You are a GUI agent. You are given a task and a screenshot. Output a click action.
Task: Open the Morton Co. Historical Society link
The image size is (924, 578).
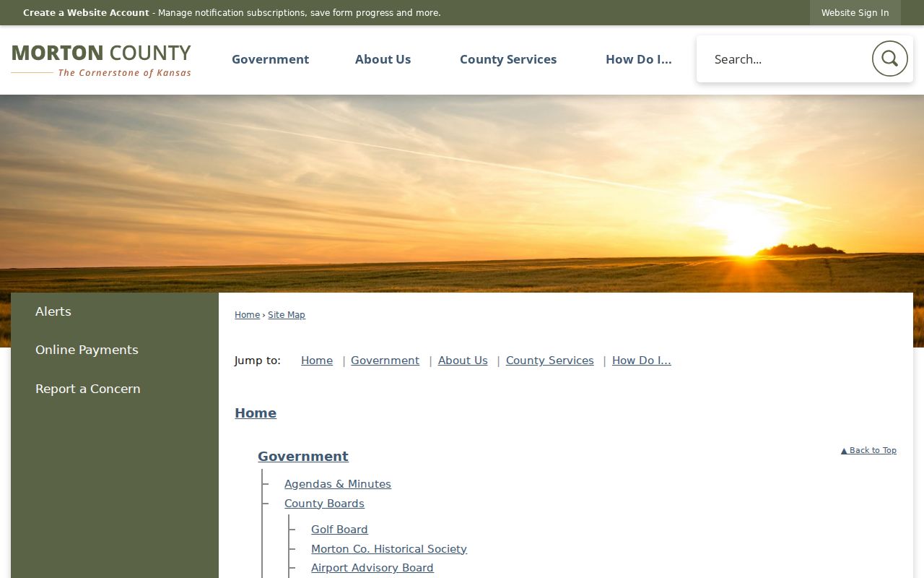(389, 549)
